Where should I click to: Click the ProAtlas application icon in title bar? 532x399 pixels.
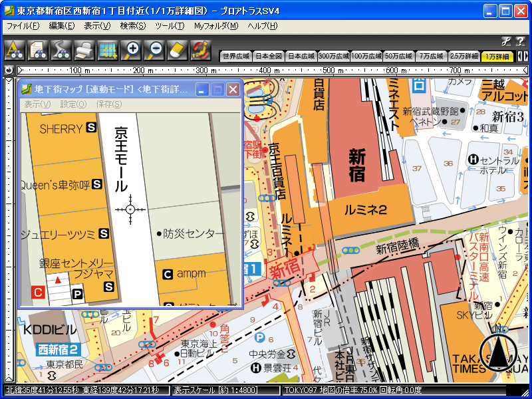pos(9,11)
